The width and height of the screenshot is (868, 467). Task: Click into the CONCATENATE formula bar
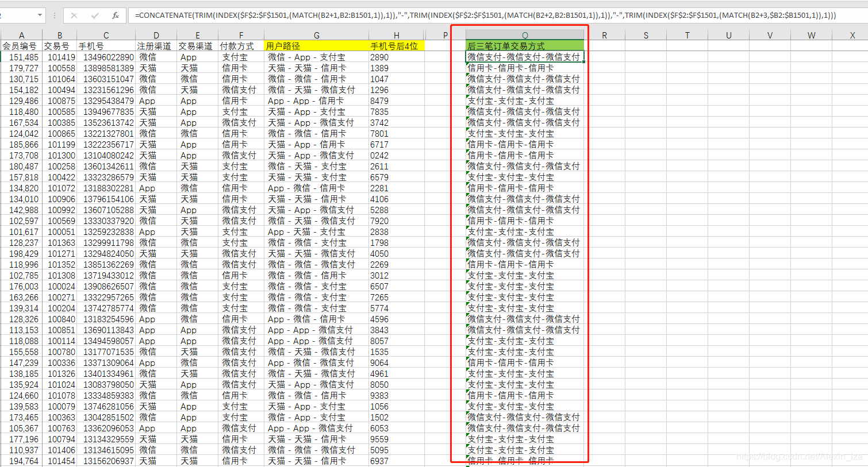click(x=497, y=16)
